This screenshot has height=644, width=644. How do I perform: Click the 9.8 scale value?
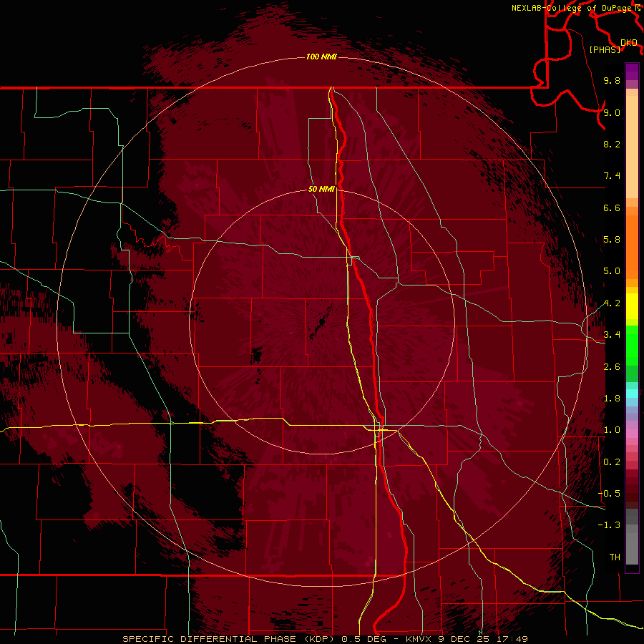tap(612, 80)
